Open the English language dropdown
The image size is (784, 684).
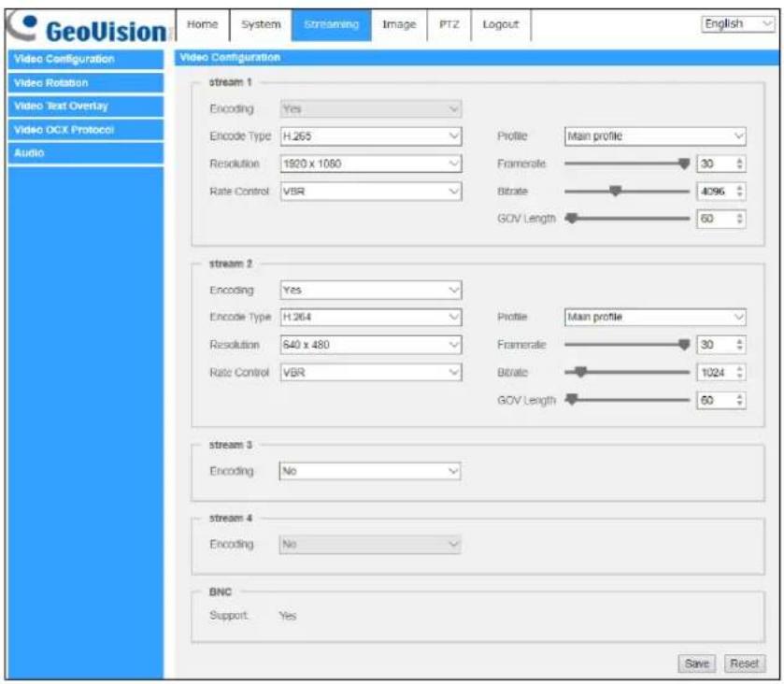point(738,24)
